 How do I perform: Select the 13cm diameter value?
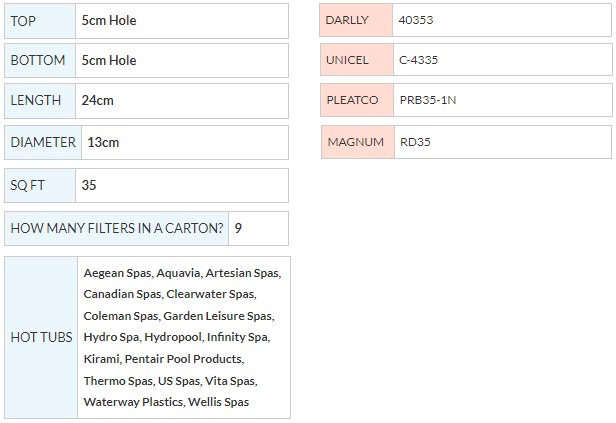(103, 142)
